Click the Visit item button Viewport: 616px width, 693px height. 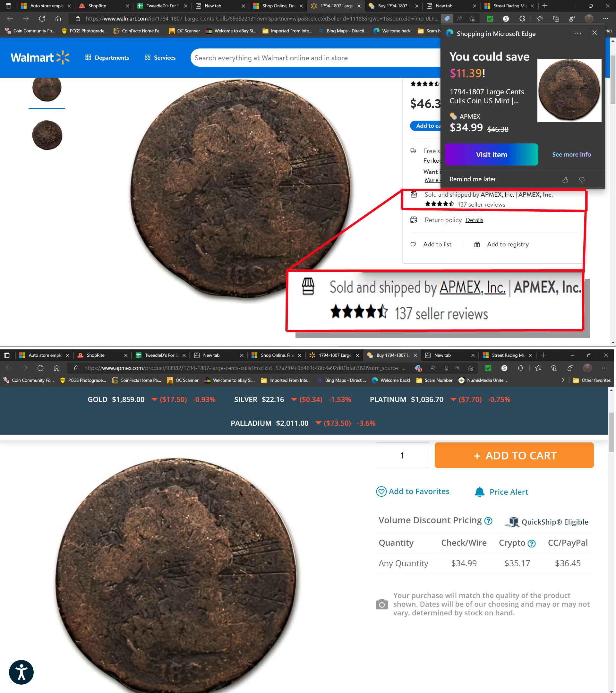(492, 155)
